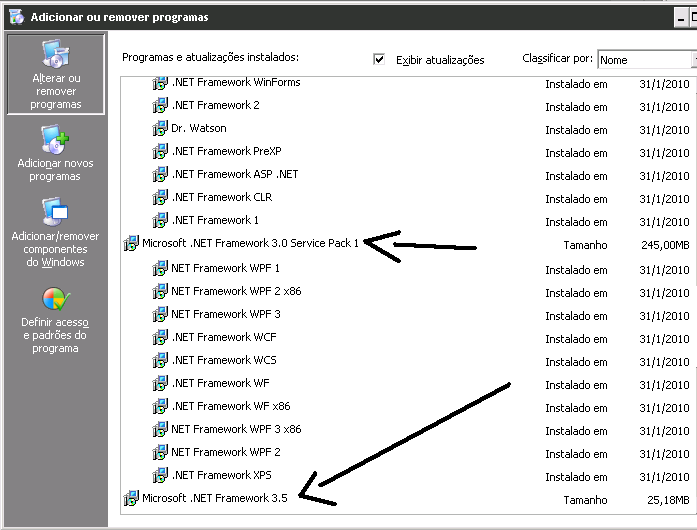This screenshot has height=530, width=697.
Task: Click icon of Microsoft .NET Framework 3.0 Service Pack 1
Action: point(131,243)
